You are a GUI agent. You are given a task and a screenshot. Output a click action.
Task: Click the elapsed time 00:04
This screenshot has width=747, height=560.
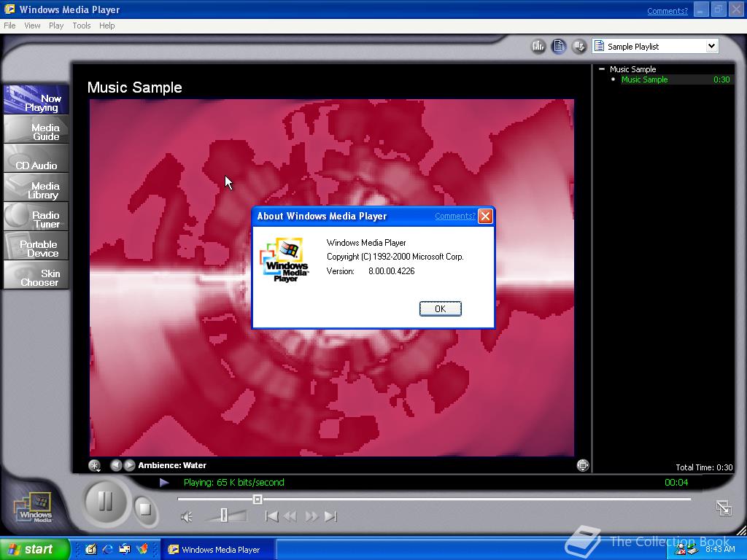[676, 483]
